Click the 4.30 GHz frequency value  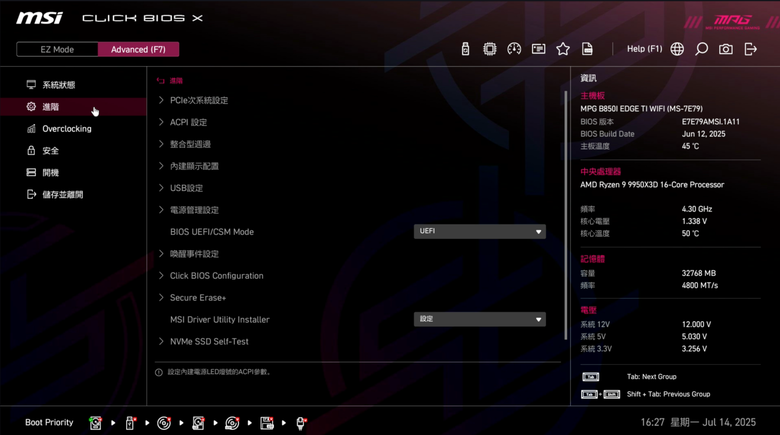[696, 209]
